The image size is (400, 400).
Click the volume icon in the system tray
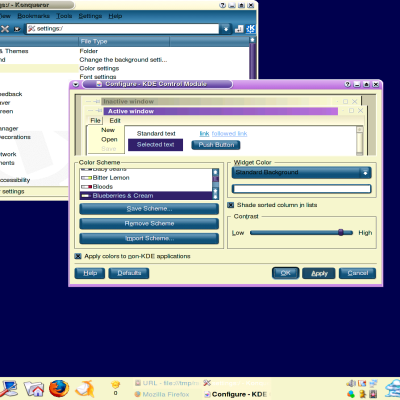click(x=351, y=384)
